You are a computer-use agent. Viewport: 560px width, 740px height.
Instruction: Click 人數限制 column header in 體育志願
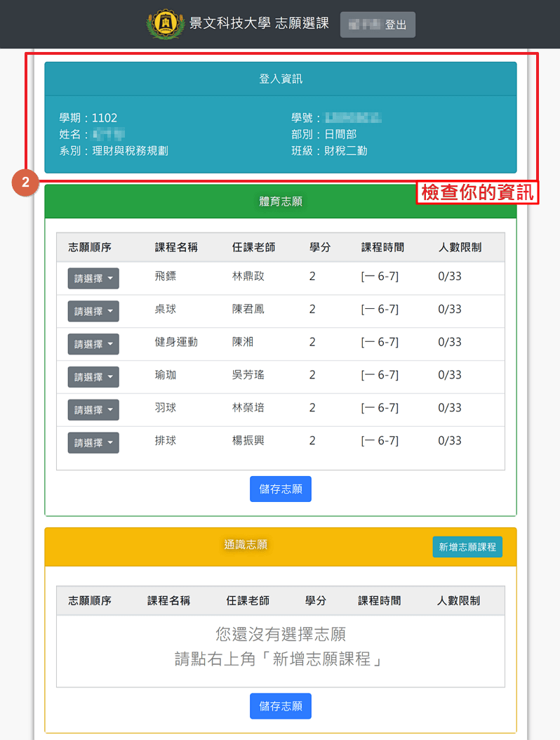coord(460,247)
